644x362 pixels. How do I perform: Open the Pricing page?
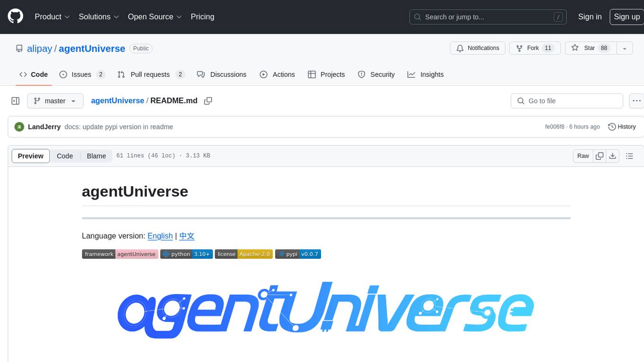pyautogui.click(x=202, y=17)
